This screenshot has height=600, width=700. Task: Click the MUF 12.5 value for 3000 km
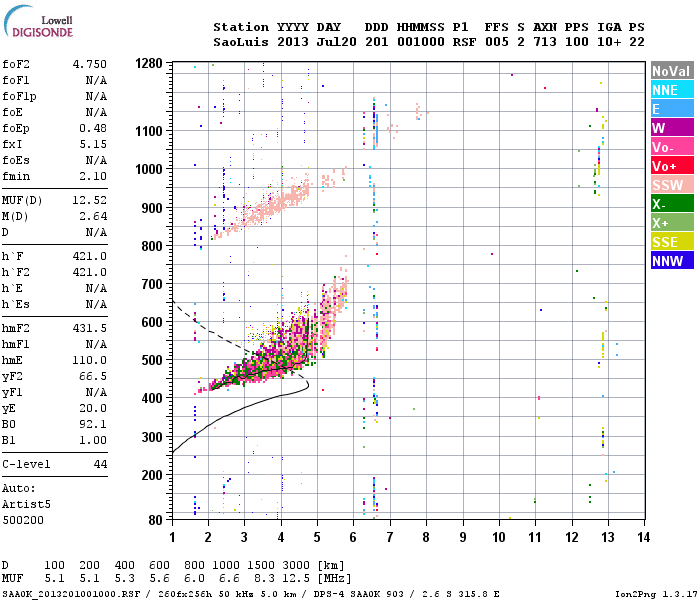coord(296,579)
